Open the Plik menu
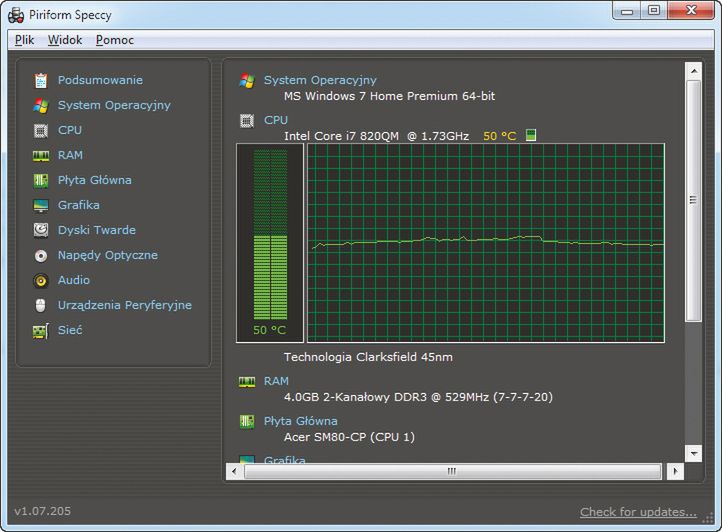Screen dimensions: 722x532 (25, 40)
